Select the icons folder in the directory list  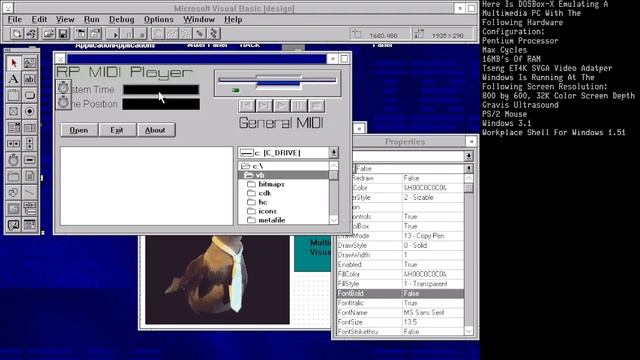(x=283, y=211)
